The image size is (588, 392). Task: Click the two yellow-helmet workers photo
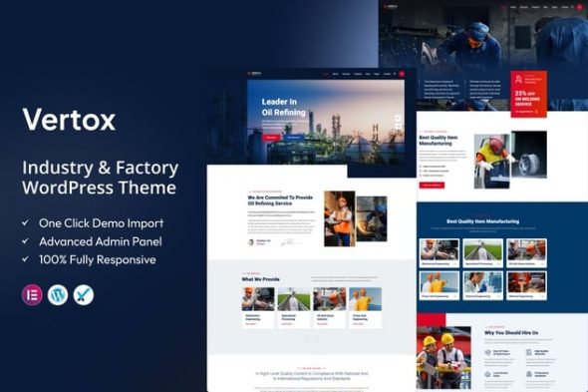(x=444, y=357)
